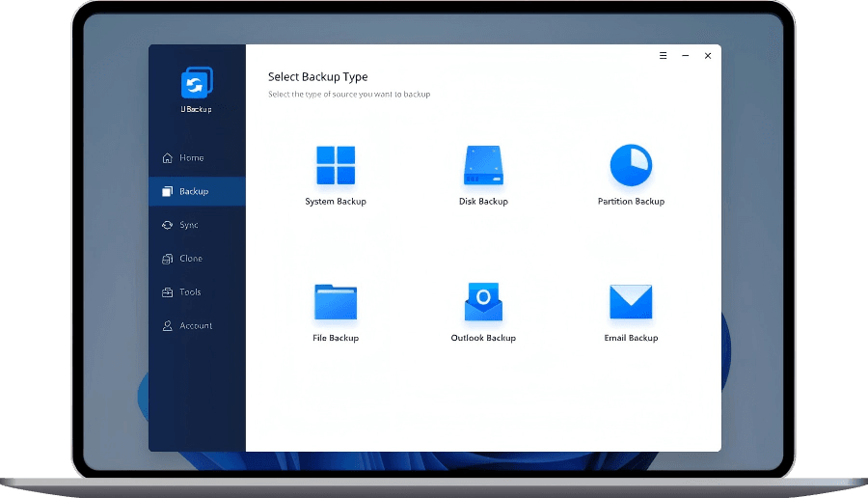Open File Backup folder icon
The width and height of the screenshot is (868, 498).
pyautogui.click(x=335, y=302)
